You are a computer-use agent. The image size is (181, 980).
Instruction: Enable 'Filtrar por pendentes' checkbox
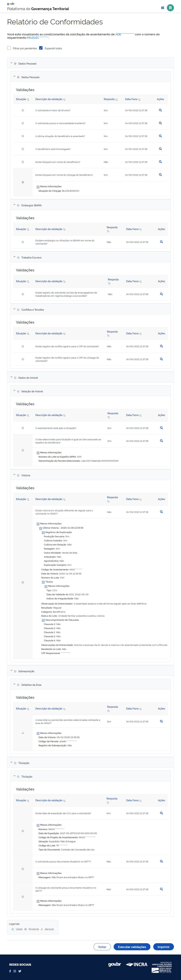pos(9,48)
